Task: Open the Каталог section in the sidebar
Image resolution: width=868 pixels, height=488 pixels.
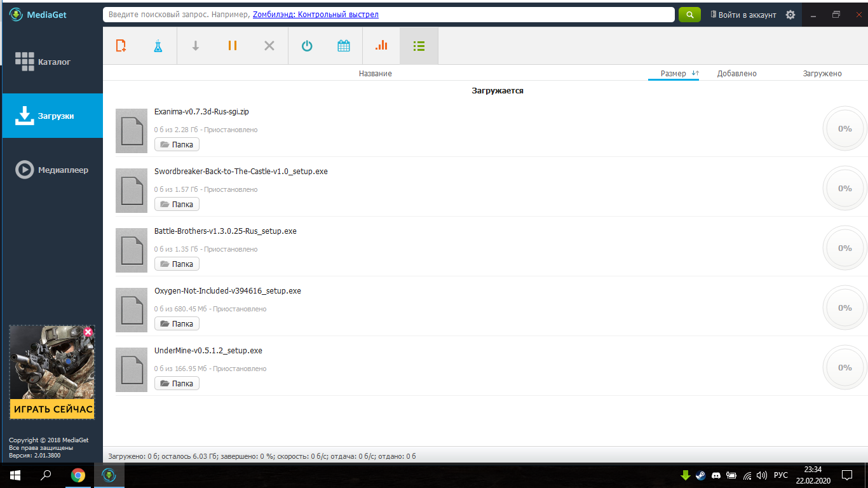Action: (52, 62)
